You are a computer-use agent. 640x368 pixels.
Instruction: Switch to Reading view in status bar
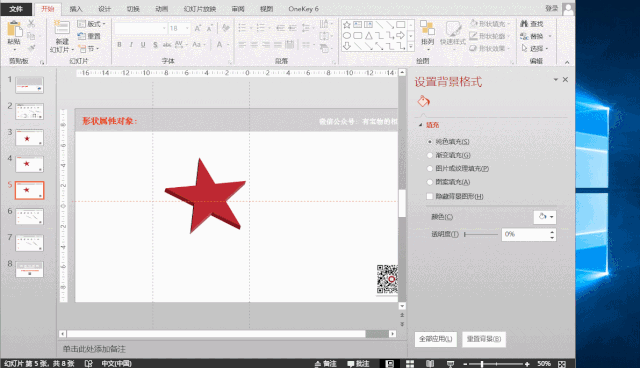(x=430, y=364)
